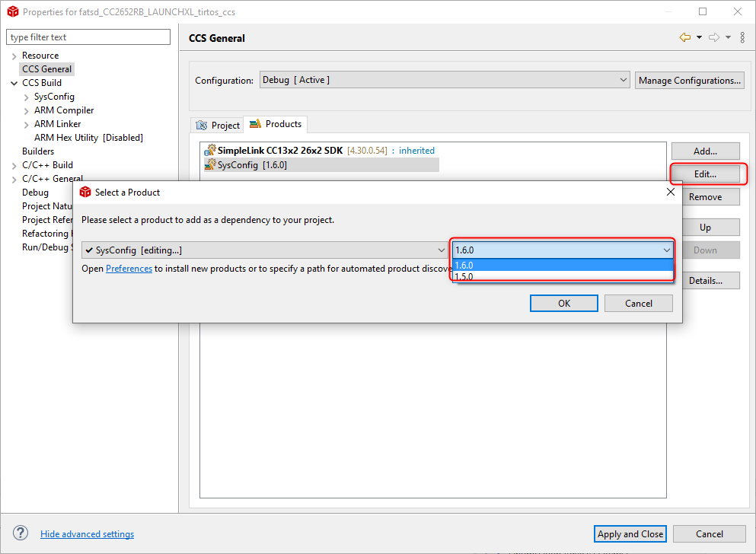This screenshot has width=756, height=554.
Task: Open the back history dropdown arrow
Action: tap(699, 37)
